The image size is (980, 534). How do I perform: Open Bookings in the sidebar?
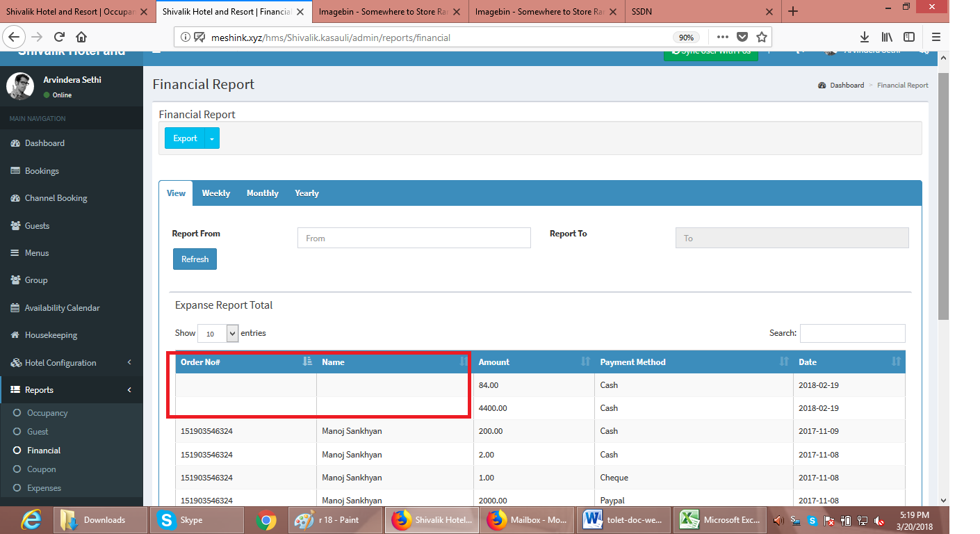coord(42,171)
